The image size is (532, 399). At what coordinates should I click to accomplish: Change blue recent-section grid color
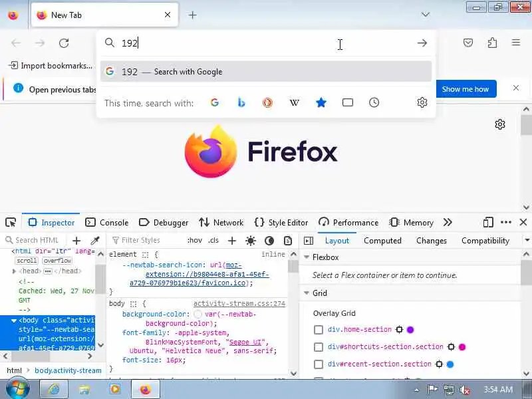(x=450, y=364)
